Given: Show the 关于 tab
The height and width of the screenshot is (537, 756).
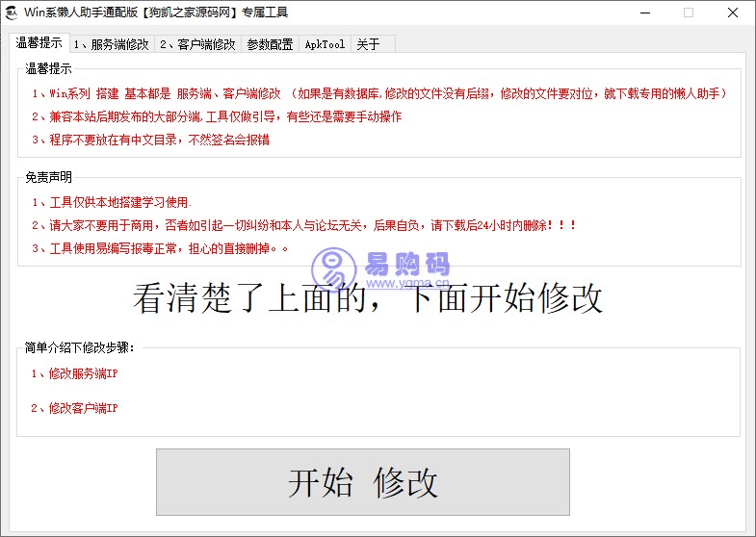Looking at the screenshot, I should coord(368,44).
